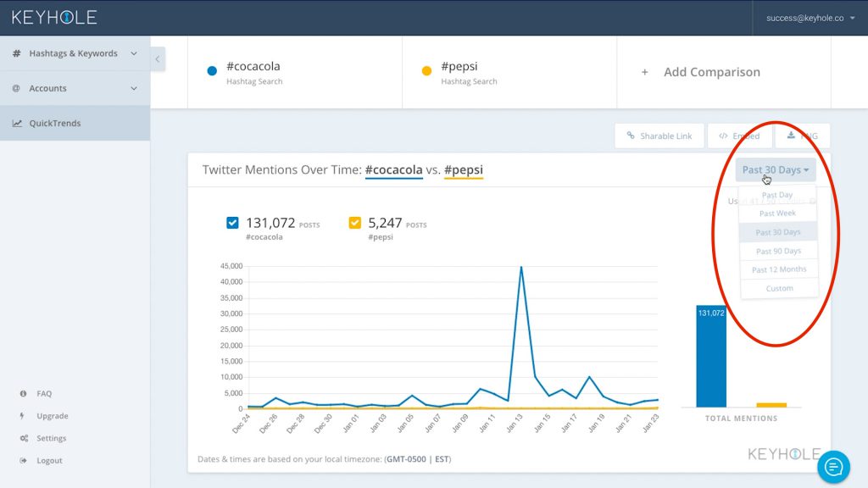Click the GMT-0500 | EST timezone text
The width and height of the screenshot is (868, 488).
pyautogui.click(x=417, y=458)
